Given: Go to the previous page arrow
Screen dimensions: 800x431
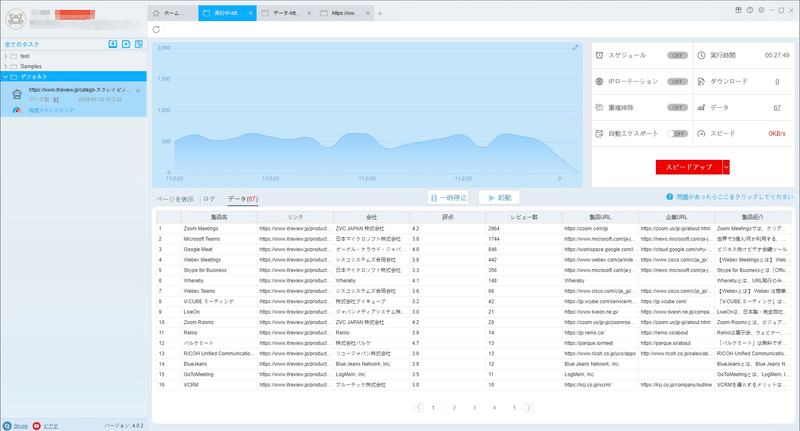Looking at the screenshot, I should point(418,408).
